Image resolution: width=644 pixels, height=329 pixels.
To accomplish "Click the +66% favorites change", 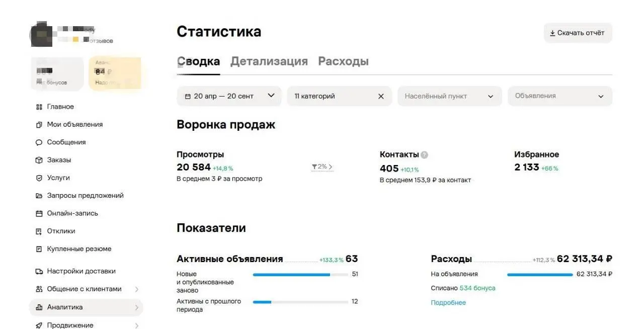I will tap(549, 168).
